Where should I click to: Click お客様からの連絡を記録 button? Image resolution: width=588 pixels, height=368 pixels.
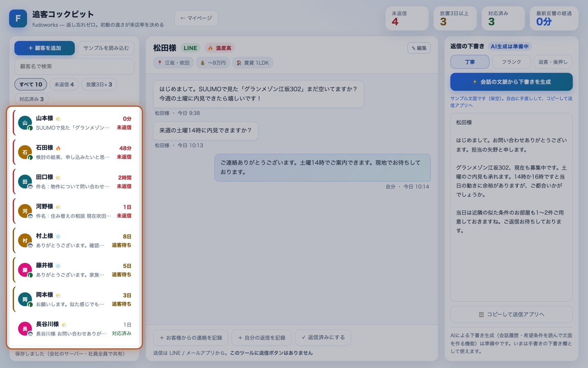click(x=191, y=338)
